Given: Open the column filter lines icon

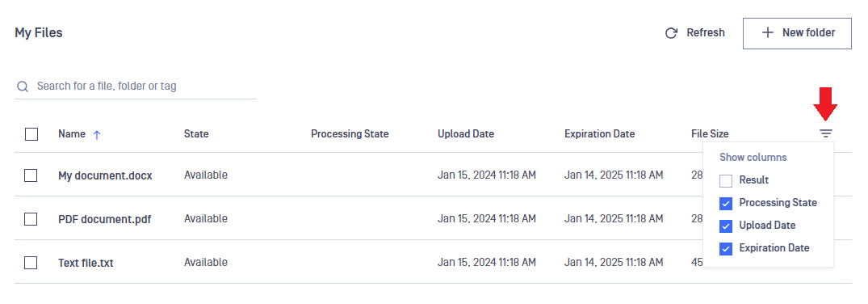Looking at the screenshot, I should pyautogui.click(x=826, y=133).
